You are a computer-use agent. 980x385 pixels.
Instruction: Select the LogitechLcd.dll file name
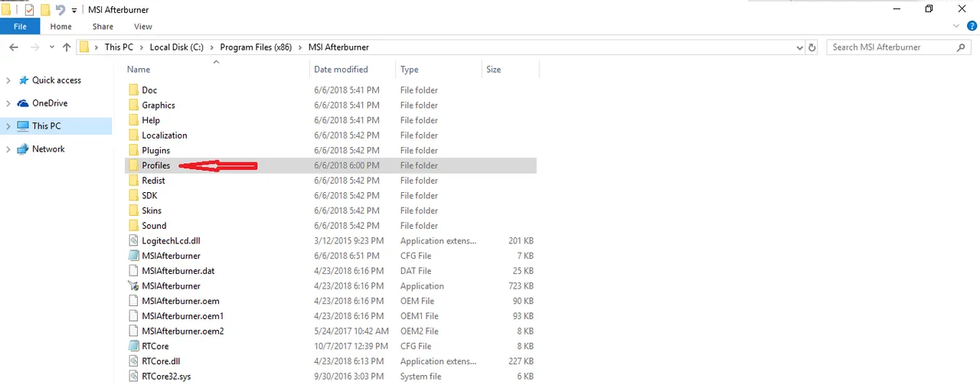[x=171, y=240]
